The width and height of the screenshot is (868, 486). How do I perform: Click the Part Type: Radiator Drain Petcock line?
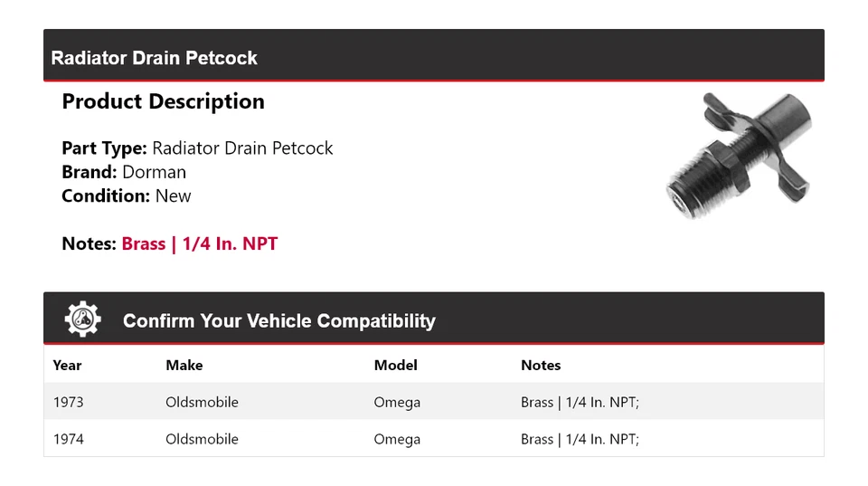click(x=197, y=148)
